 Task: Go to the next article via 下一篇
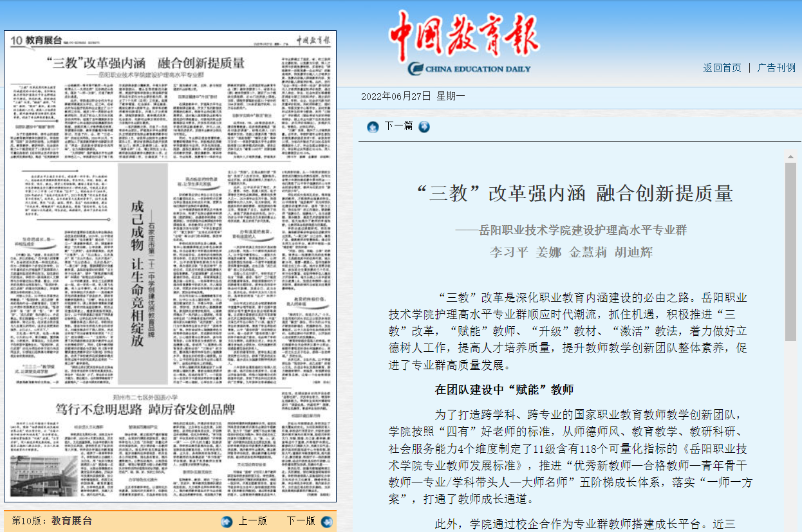pos(398,126)
